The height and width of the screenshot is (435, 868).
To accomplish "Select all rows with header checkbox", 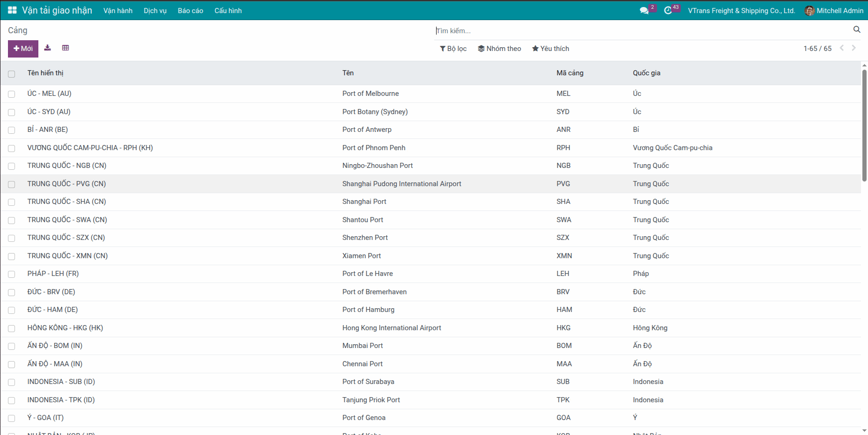I will [x=12, y=74].
